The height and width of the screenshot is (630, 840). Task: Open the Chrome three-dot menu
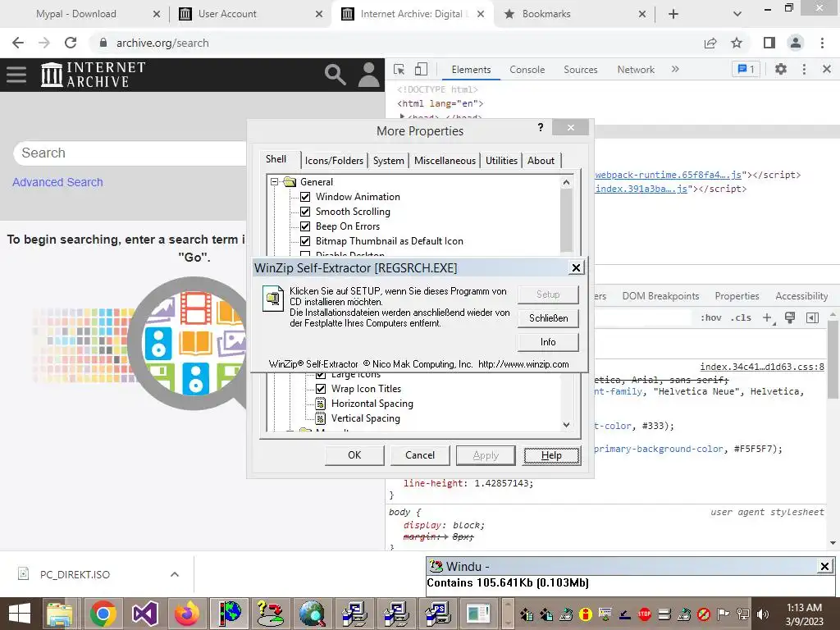pos(822,43)
